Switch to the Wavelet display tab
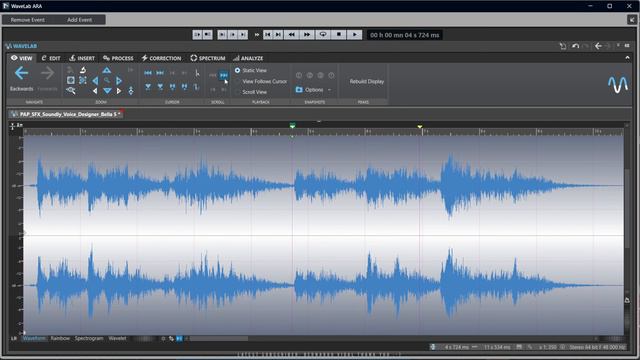The image size is (640, 360). pyautogui.click(x=118, y=338)
